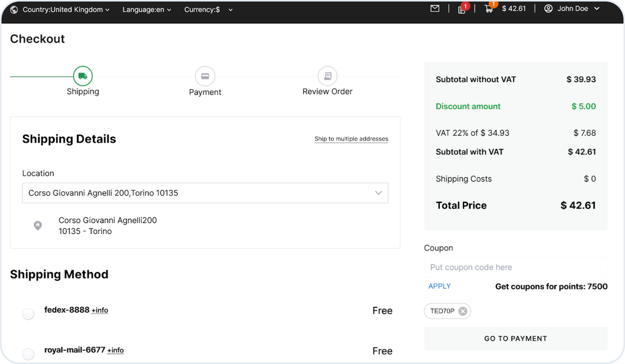Open the shopping cart icon

[489, 9]
